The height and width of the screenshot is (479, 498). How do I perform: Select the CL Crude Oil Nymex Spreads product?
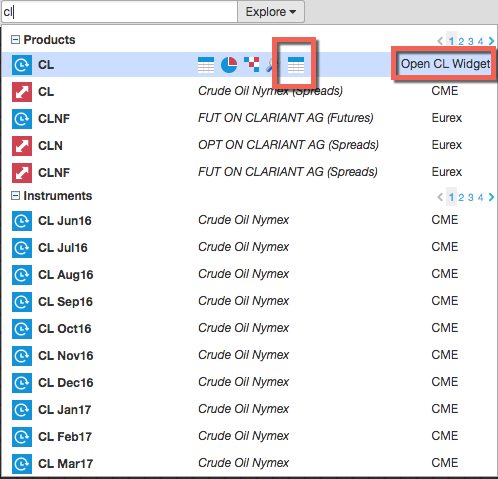tap(248, 92)
